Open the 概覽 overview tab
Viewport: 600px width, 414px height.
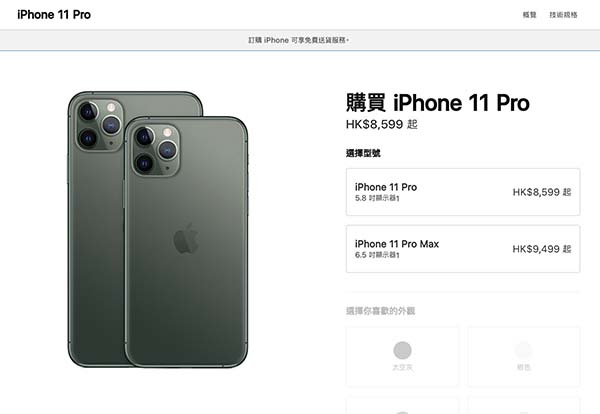click(530, 15)
